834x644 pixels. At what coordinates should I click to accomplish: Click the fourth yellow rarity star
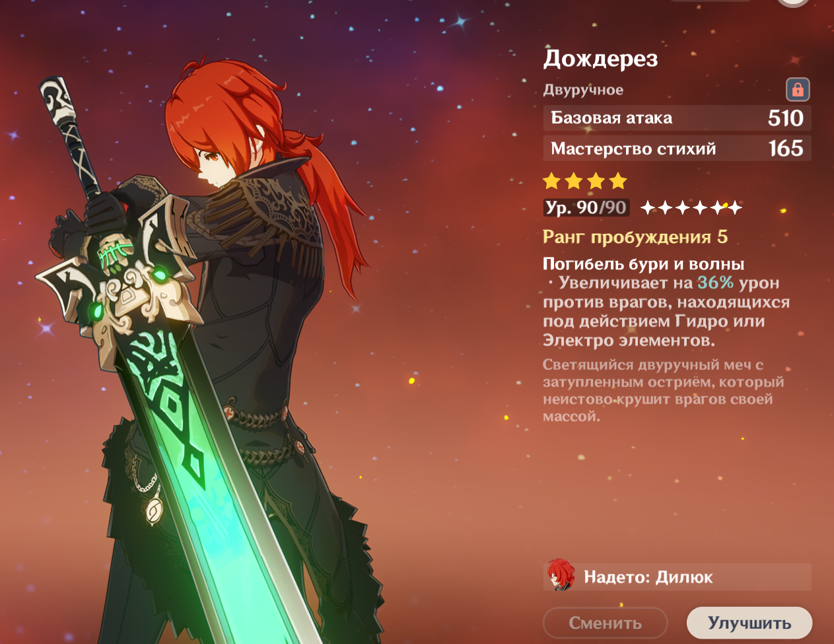tap(618, 180)
